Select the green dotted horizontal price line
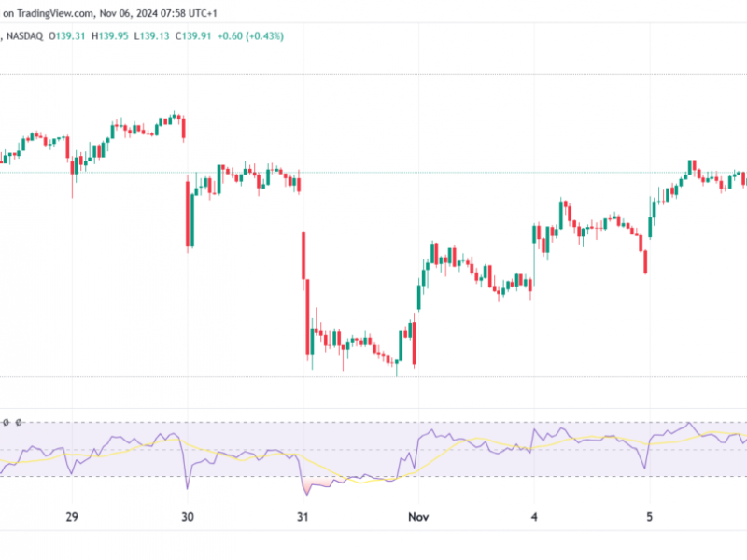Image resolution: width=747 pixels, height=560 pixels. 467,172
